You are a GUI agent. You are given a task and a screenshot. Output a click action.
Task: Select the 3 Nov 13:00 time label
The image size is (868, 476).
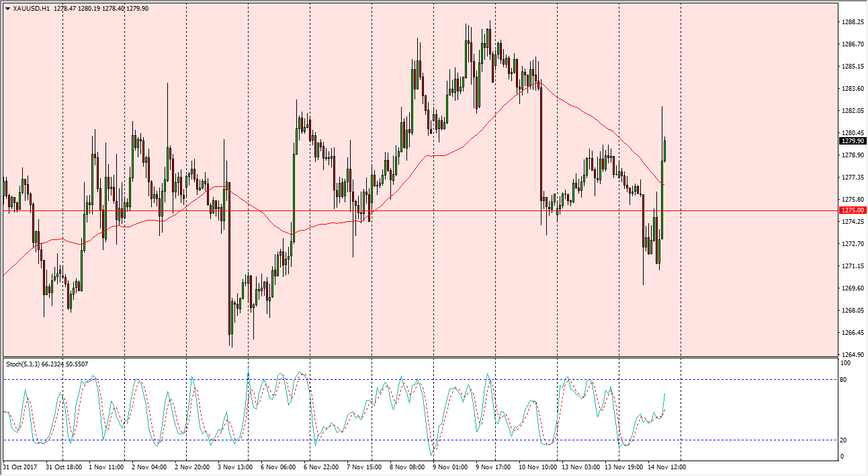(x=236, y=467)
